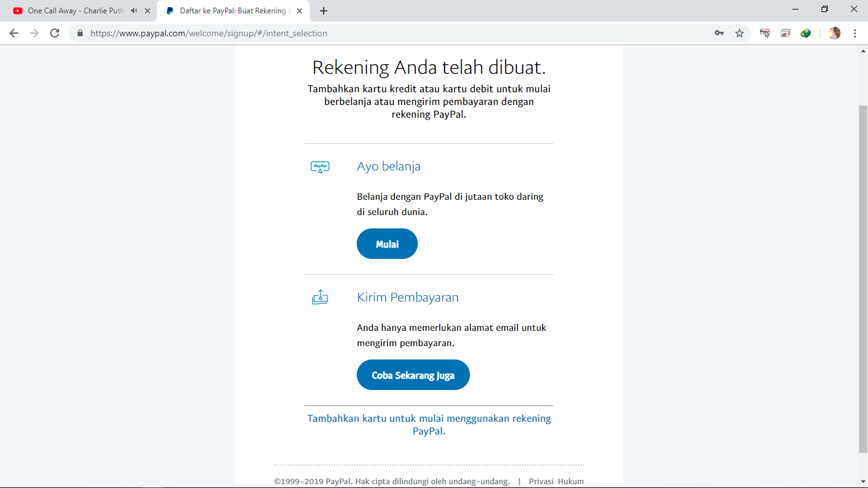This screenshot has height=488, width=868.
Task: Open the saved password key icon
Action: [x=719, y=33]
